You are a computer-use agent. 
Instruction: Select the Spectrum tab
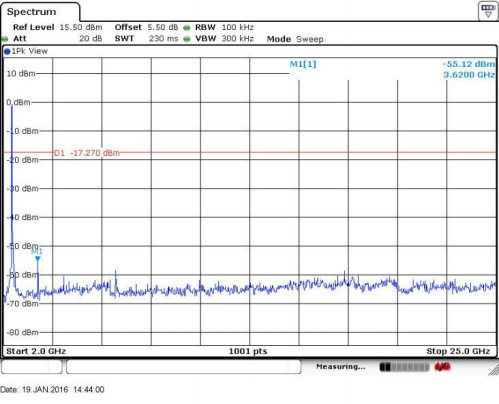pyautogui.click(x=40, y=12)
